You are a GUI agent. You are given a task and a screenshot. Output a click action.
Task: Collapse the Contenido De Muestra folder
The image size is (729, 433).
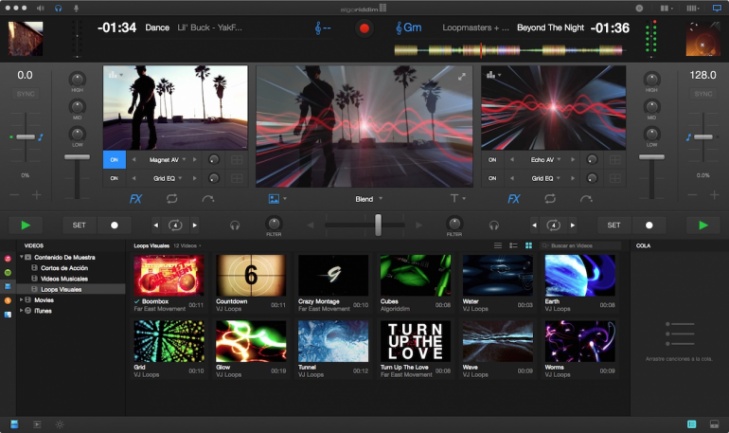(x=21, y=257)
